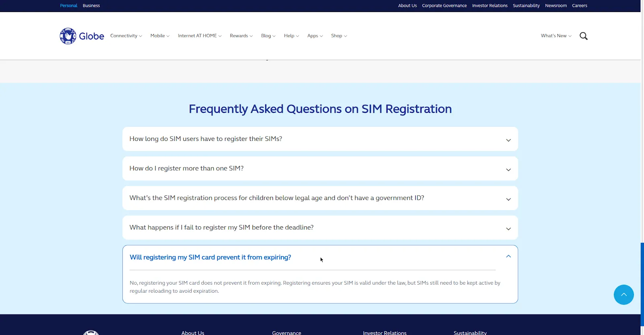Click the footer Investor Relations heading
This screenshot has width=644, height=335.
[385, 333]
